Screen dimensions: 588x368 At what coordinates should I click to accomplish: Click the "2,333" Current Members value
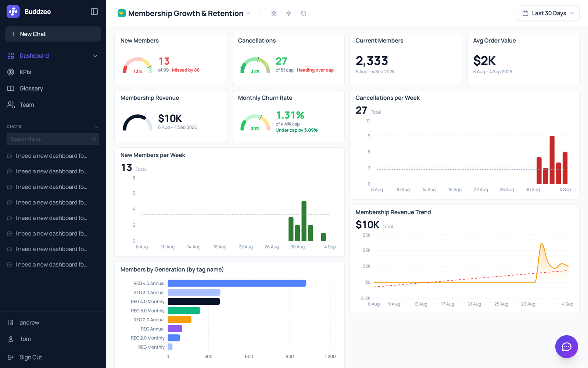[x=372, y=61]
